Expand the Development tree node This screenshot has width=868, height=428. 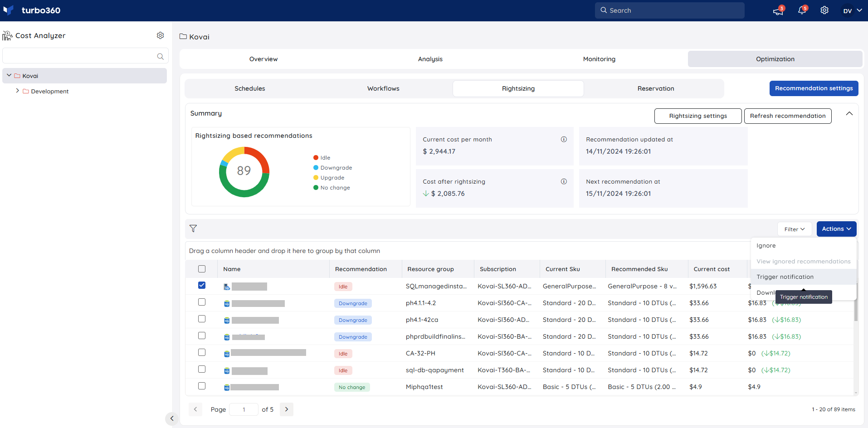tap(18, 91)
